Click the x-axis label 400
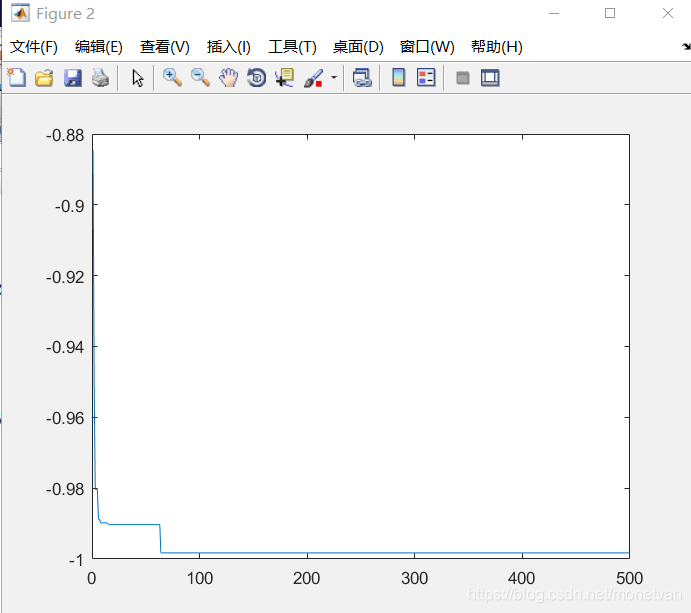691x613 pixels. (x=522, y=578)
